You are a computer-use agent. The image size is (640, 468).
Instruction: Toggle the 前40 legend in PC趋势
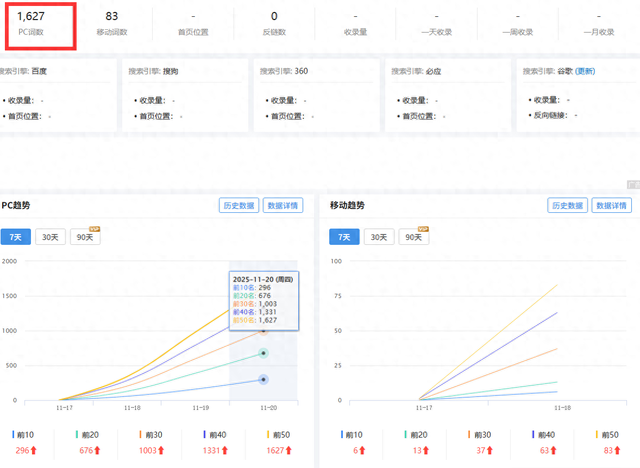point(215,435)
